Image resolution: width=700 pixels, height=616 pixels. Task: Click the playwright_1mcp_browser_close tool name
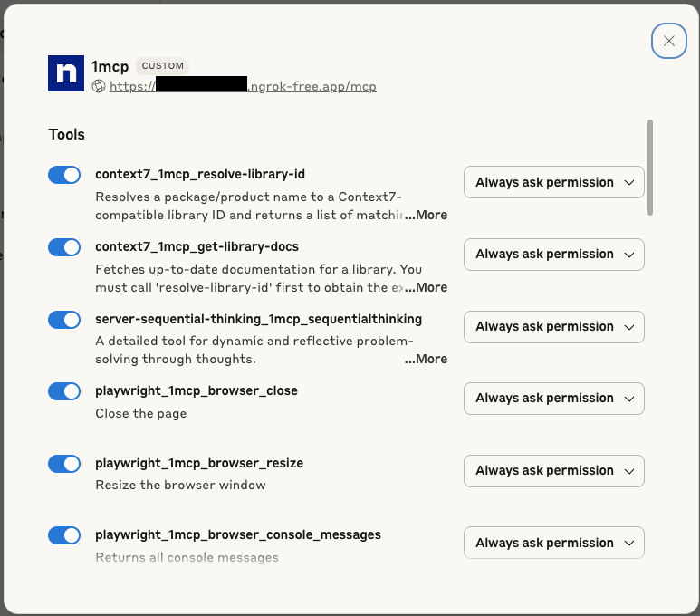tap(197, 390)
